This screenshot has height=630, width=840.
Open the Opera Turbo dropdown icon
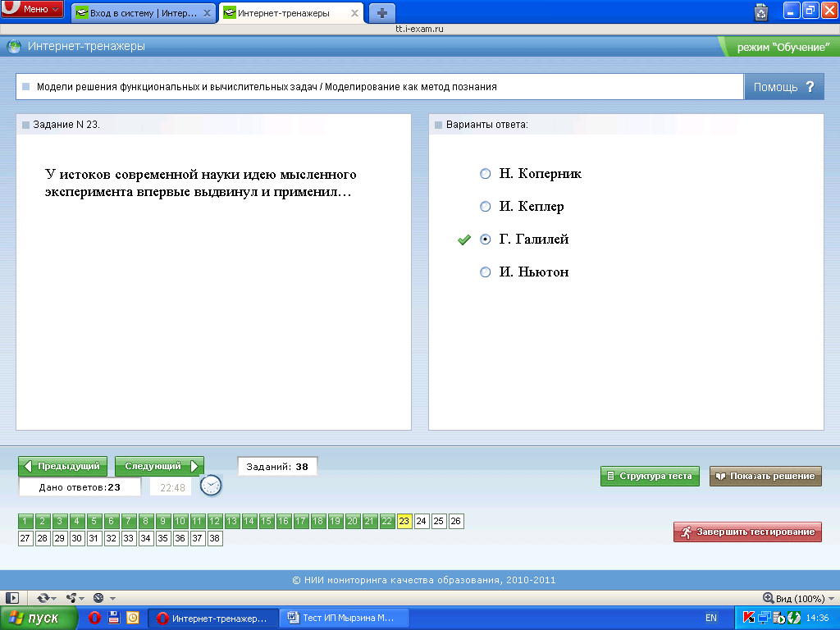tap(104, 598)
